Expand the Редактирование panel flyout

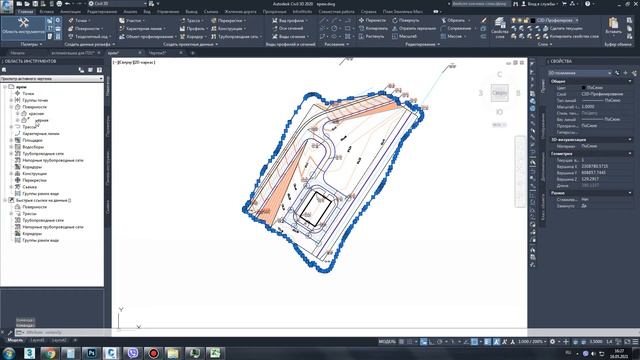[x=422, y=44]
